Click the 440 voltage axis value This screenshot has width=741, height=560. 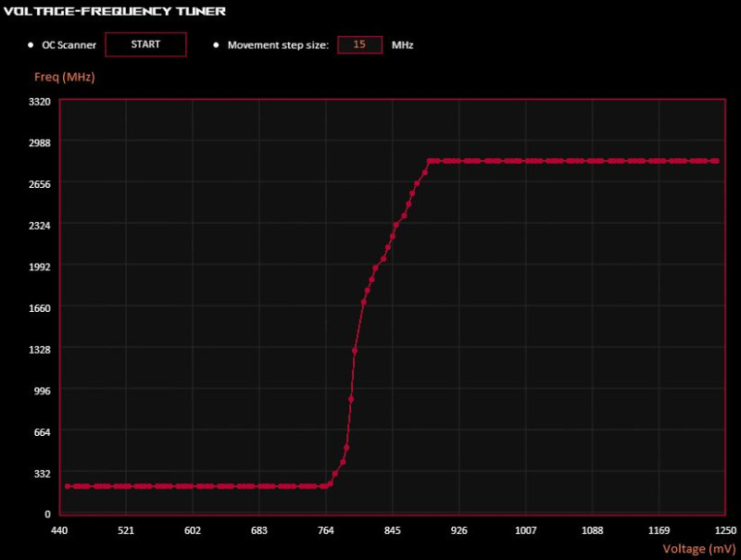pos(59,530)
